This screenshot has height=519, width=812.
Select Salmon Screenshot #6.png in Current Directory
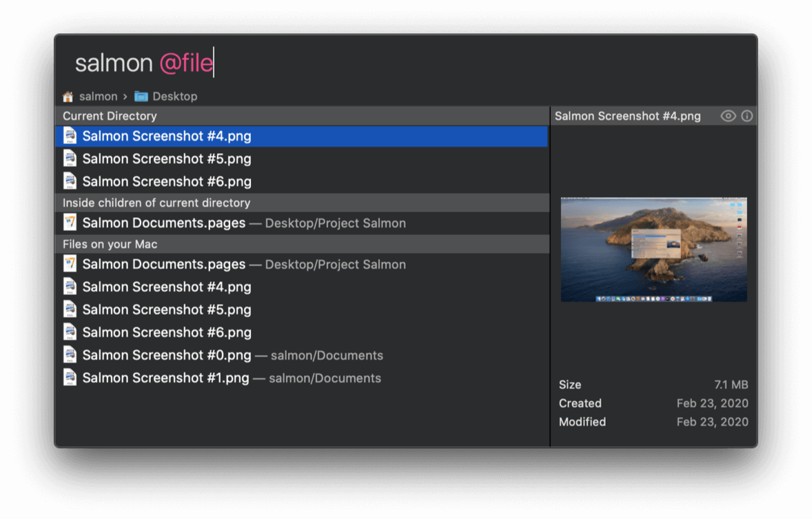(301, 182)
